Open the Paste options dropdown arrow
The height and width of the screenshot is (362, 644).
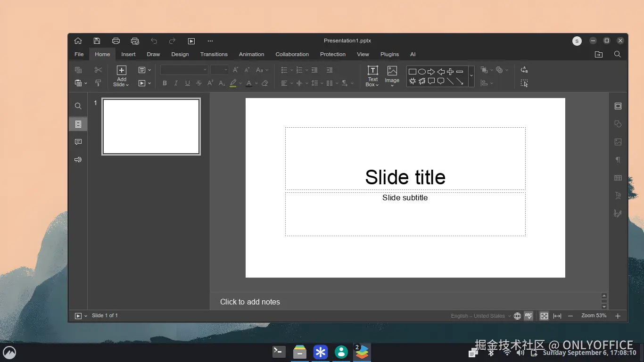click(86, 83)
